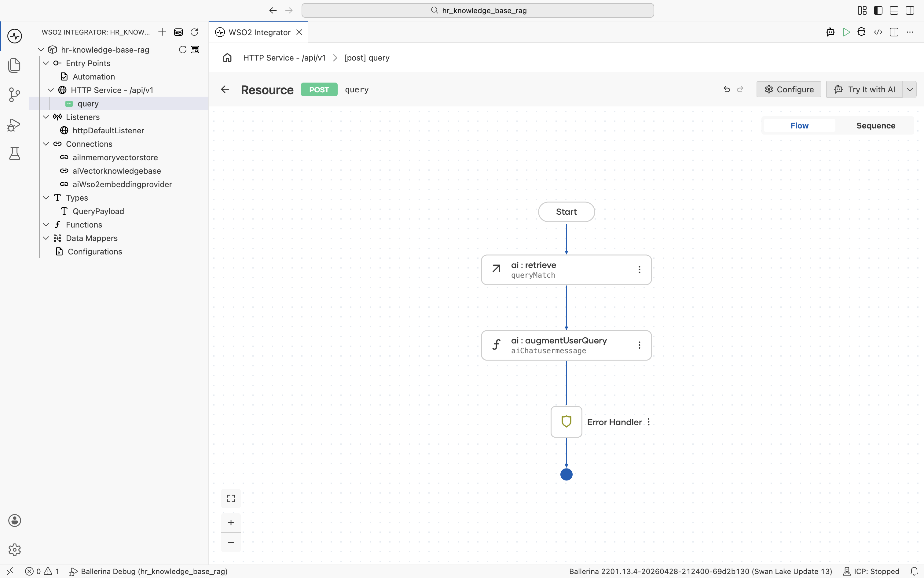Show source code with the brackets icon
924x578 pixels.
point(878,32)
